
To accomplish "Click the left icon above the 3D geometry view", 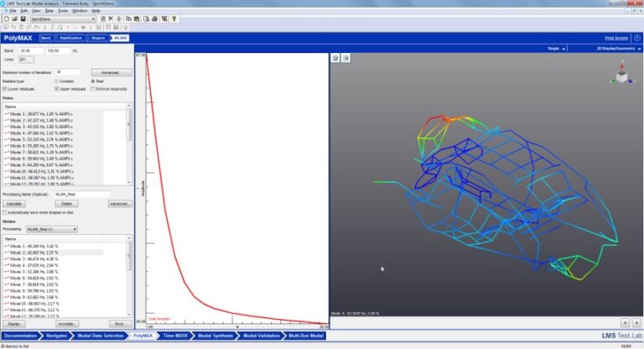I will coord(335,58).
